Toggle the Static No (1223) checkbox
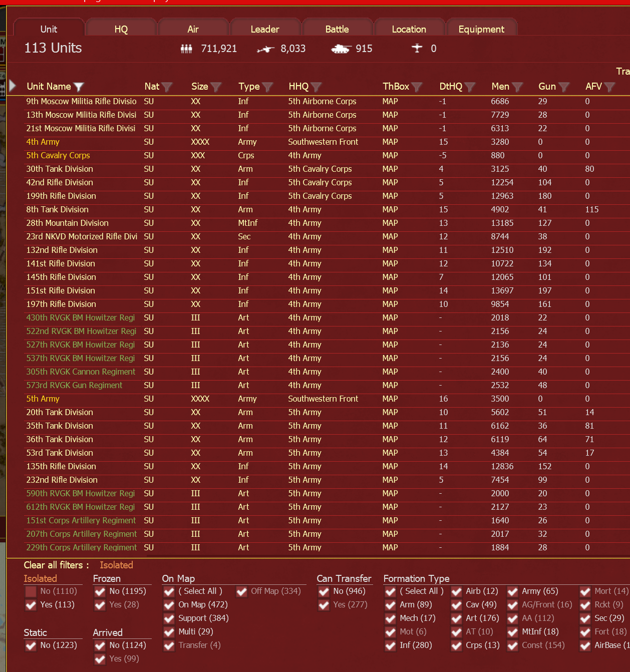The height and width of the screenshot is (672, 630). (x=31, y=645)
